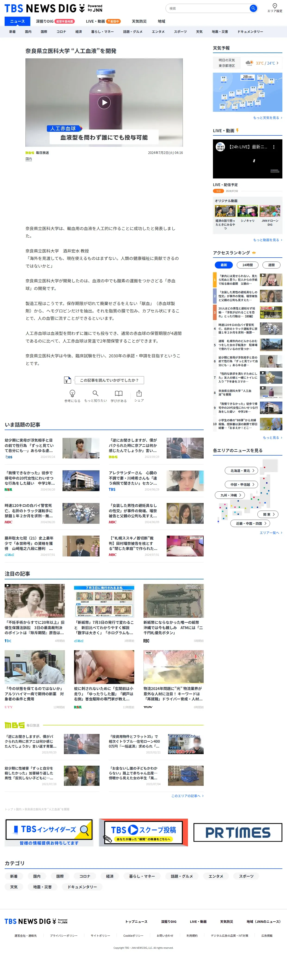Select the 暮らし・マネー category chip
This screenshot has height=980, width=287.
click(142, 876)
